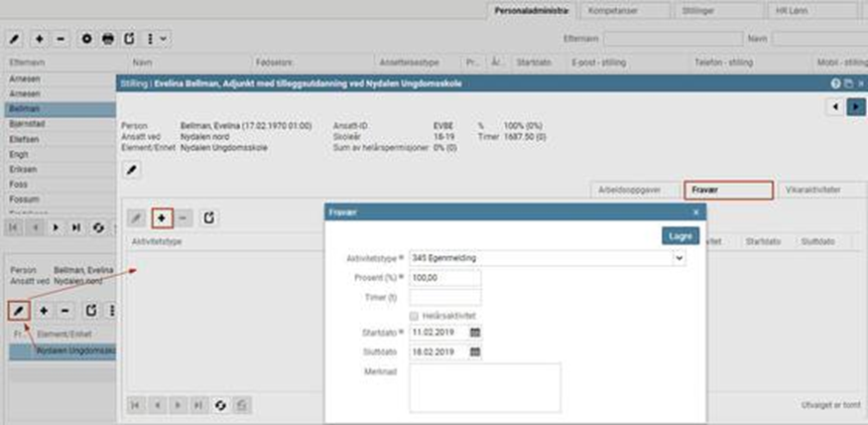Open the Sluttdato calendar picker
The image size is (868, 425).
point(474,352)
